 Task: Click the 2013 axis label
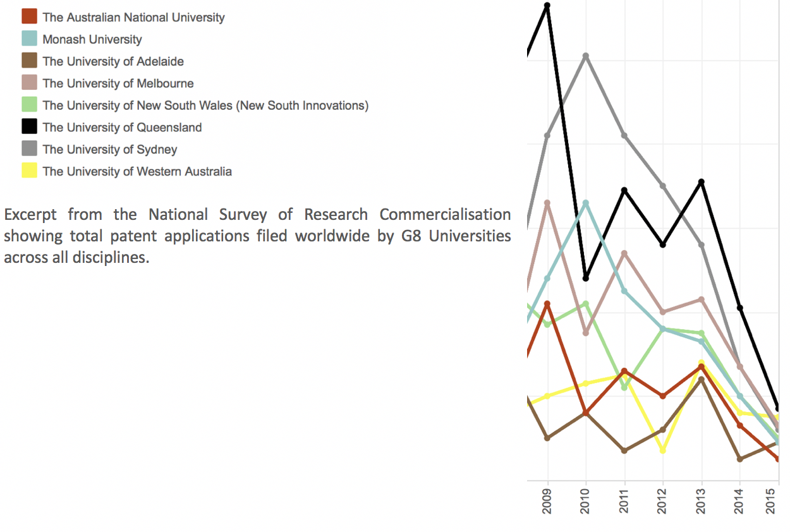pyautogui.click(x=702, y=502)
